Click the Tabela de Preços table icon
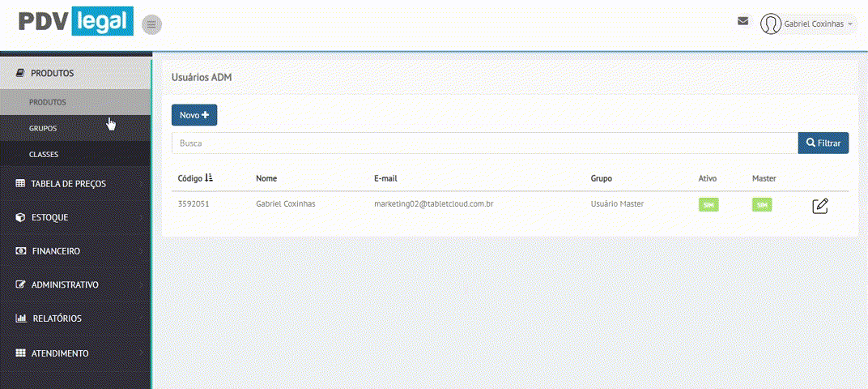 [21, 184]
